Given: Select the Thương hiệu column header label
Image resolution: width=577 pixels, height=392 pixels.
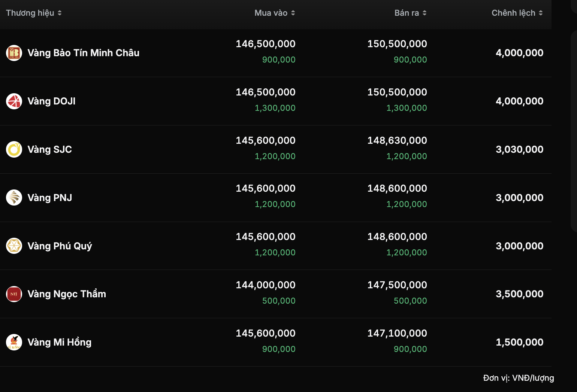Looking at the screenshot, I should (x=30, y=13).
